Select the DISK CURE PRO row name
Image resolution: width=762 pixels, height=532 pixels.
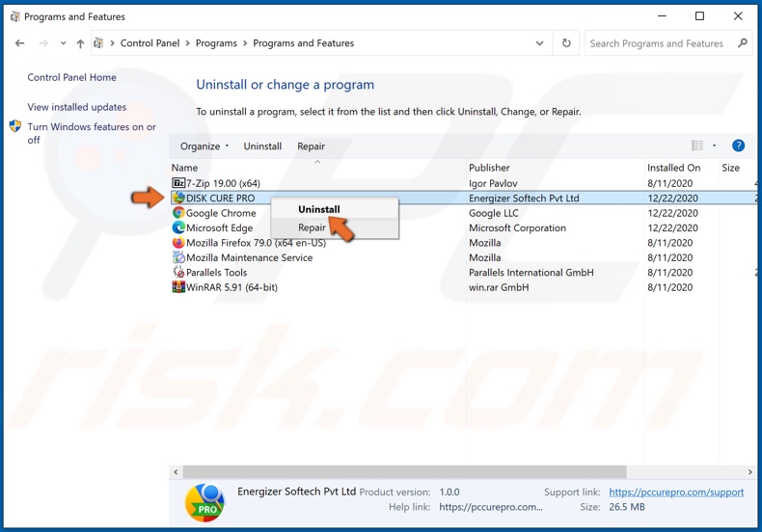click(x=220, y=198)
